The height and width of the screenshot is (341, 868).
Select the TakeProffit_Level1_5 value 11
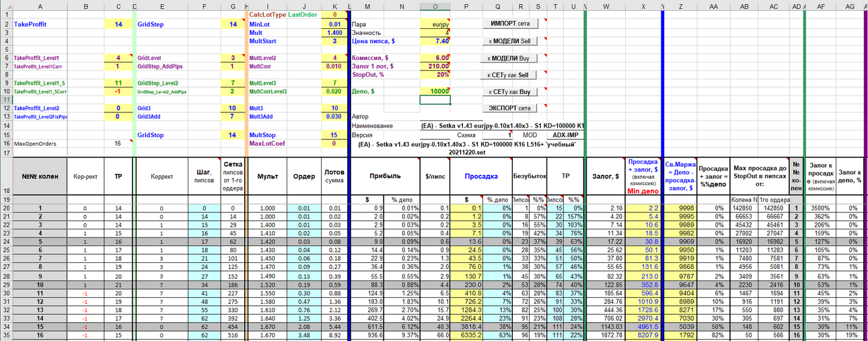pos(118,82)
